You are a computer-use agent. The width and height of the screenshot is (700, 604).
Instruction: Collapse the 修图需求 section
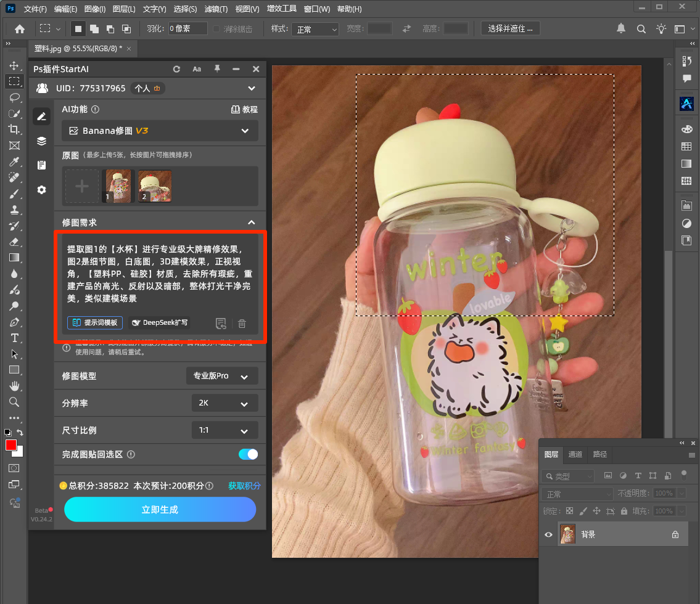click(252, 222)
